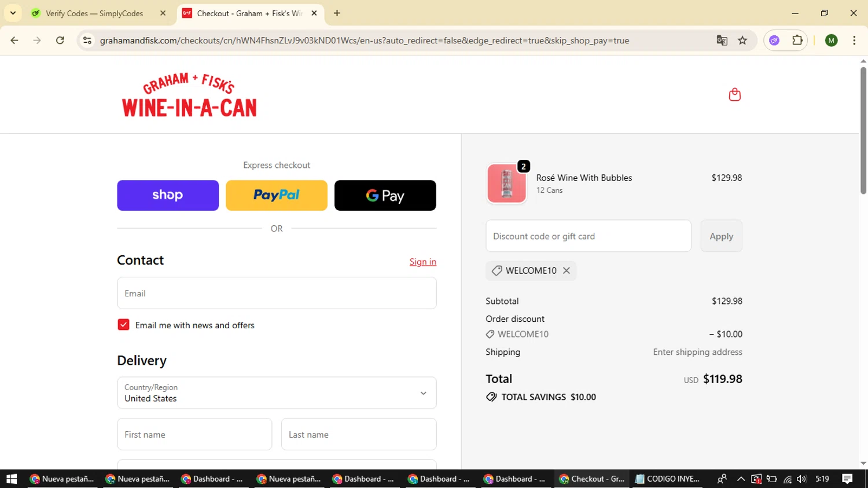Select the total amount $119.98
The height and width of the screenshot is (488, 868).
[723, 379]
